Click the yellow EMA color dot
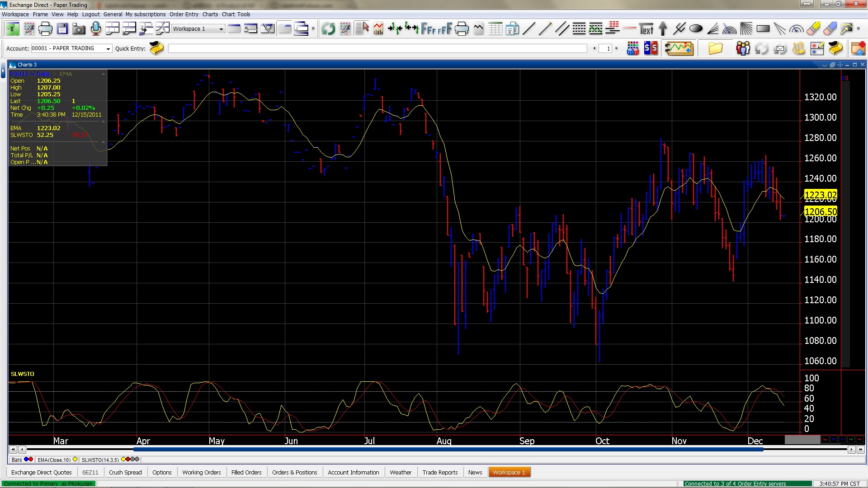Screen dimensions: 868x488 pyautogui.click(x=75, y=460)
